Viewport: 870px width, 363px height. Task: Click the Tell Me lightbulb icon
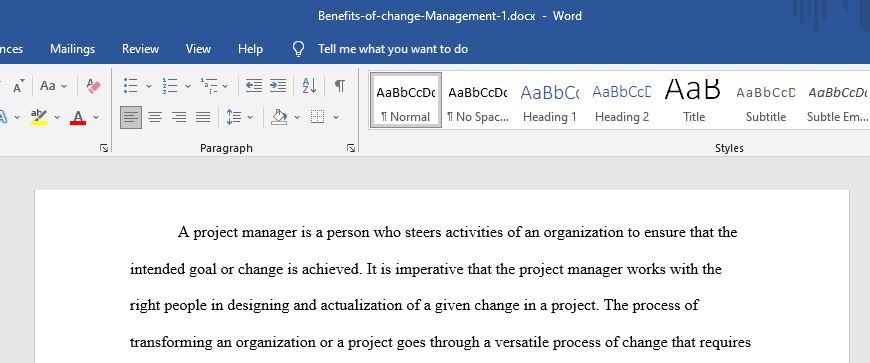click(x=299, y=49)
